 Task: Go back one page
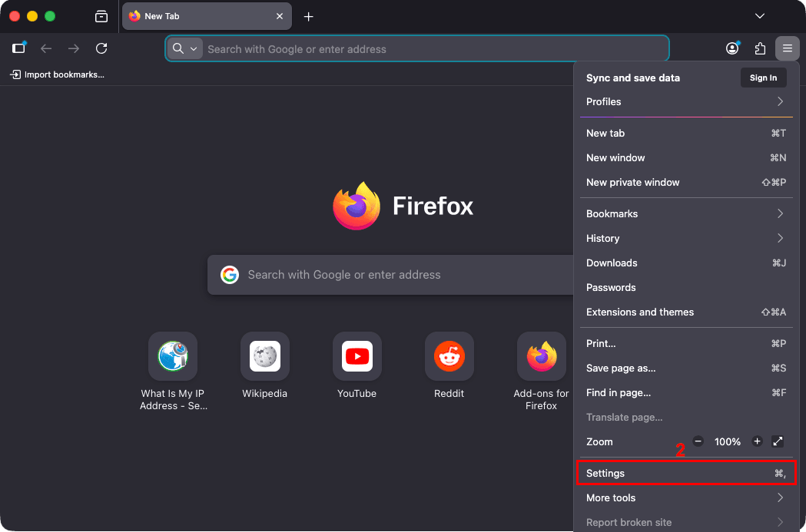[x=46, y=49]
